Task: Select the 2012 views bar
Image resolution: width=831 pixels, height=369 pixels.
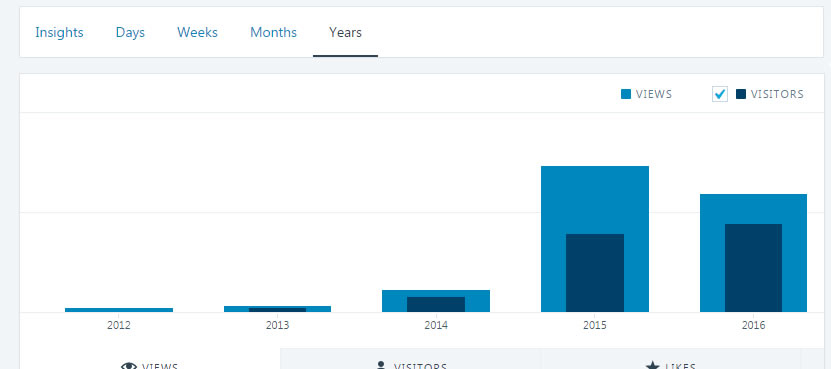Action: click(119, 310)
